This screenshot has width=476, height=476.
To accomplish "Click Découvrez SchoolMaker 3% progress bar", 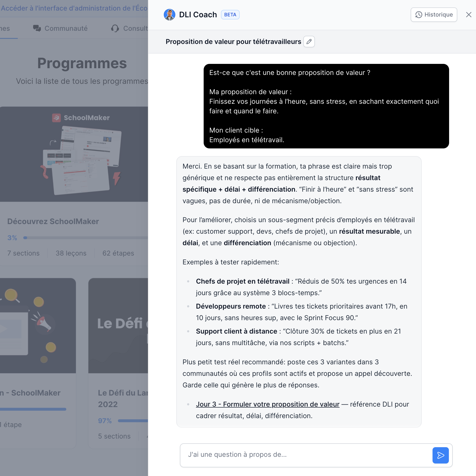I will pyautogui.click(x=86, y=238).
